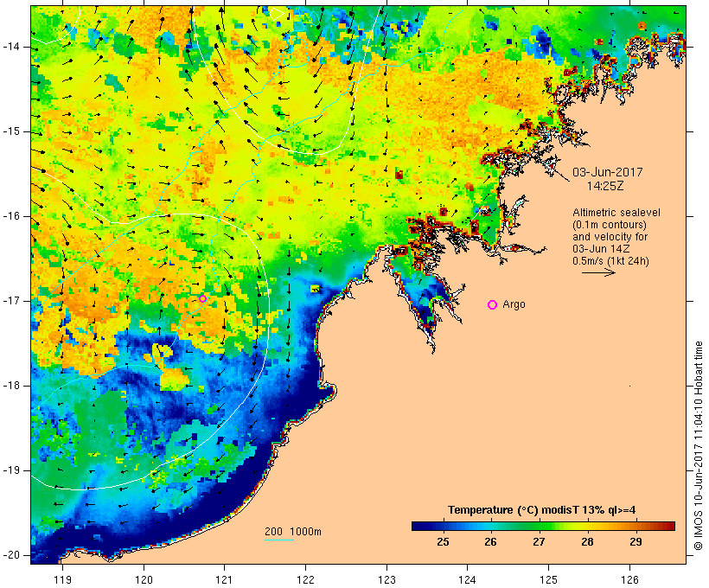The height and width of the screenshot is (588, 709).
Task: Click the longitude axis label 119
Action: point(62,580)
